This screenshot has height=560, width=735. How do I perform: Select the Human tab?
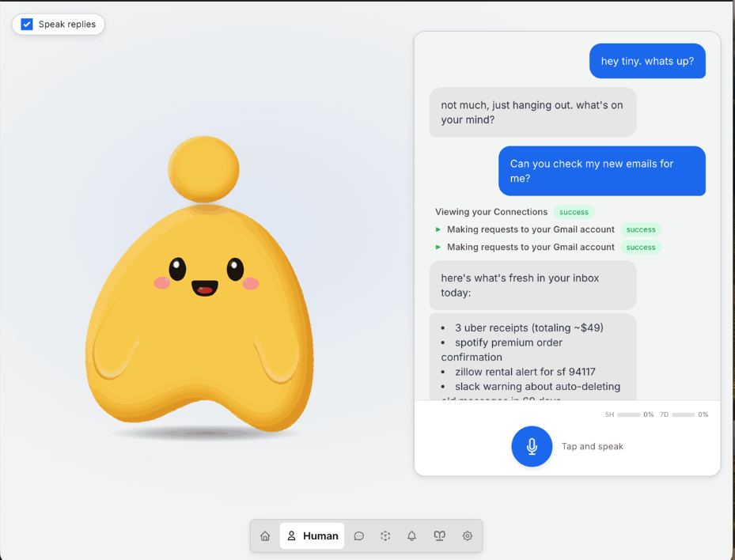click(x=313, y=535)
